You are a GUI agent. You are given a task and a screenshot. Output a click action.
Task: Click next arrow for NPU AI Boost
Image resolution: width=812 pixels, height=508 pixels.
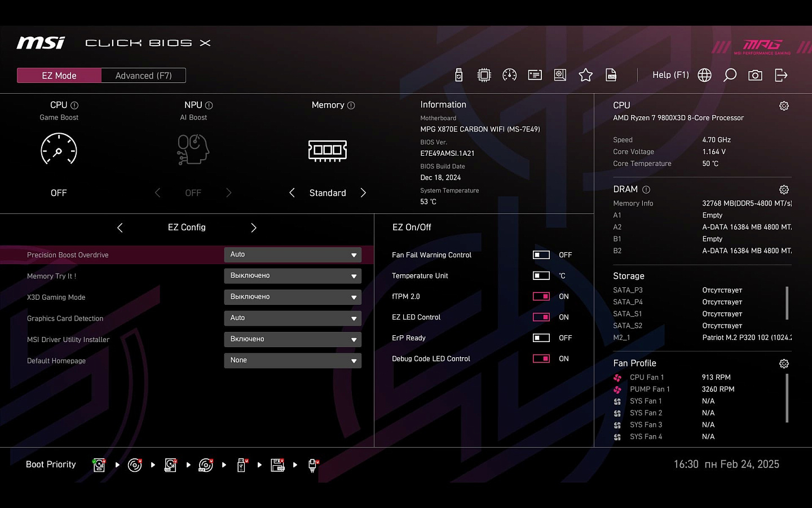[228, 193]
